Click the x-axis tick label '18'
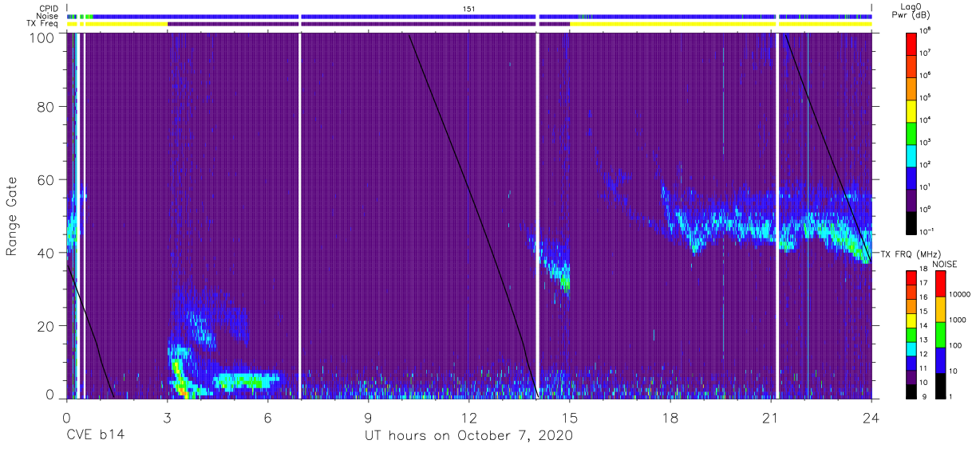 670,416
